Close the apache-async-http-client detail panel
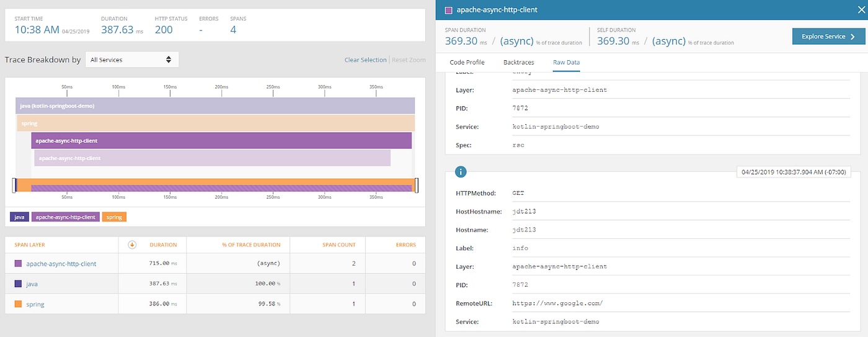 coord(858,10)
